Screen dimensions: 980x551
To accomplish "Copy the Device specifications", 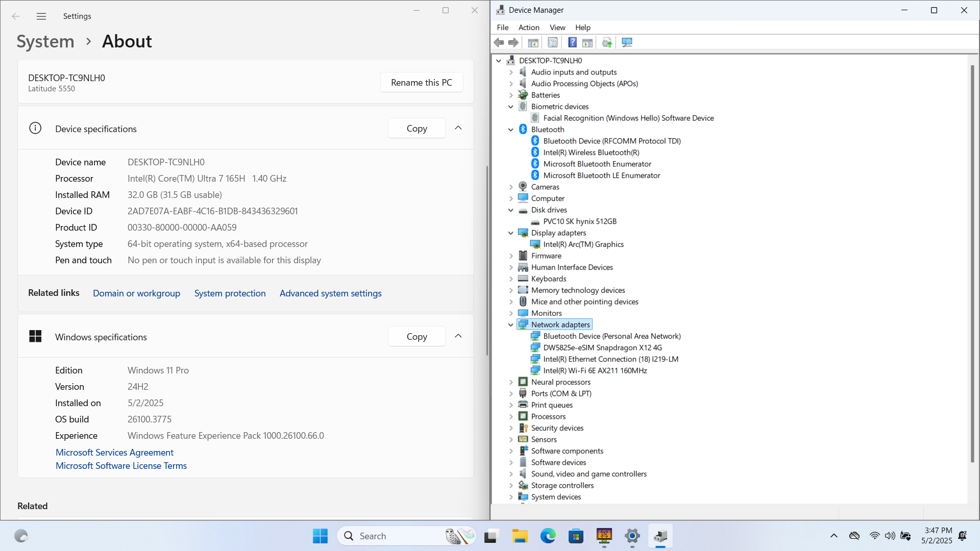I will 416,129.
